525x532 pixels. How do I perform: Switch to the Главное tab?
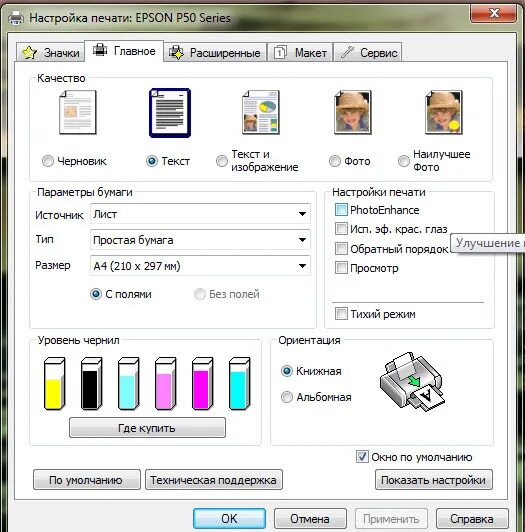click(x=124, y=51)
